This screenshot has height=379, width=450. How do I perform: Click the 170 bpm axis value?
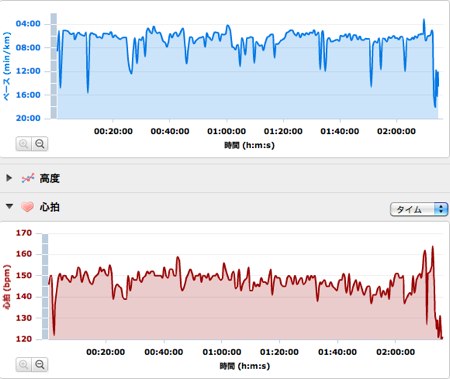(x=24, y=233)
